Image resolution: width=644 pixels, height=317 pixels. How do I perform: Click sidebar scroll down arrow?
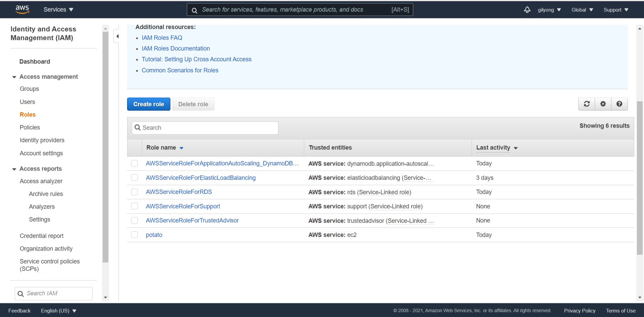click(x=105, y=298)
